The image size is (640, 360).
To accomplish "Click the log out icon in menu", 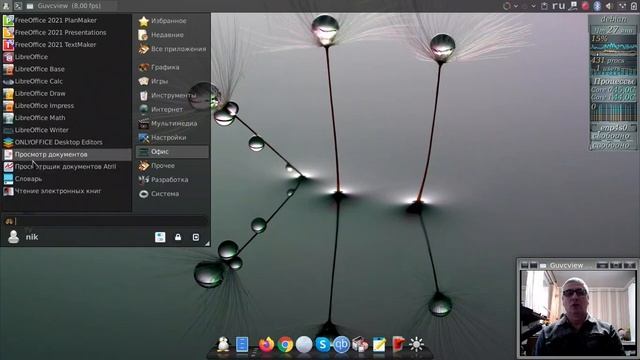I will [196, 237].
